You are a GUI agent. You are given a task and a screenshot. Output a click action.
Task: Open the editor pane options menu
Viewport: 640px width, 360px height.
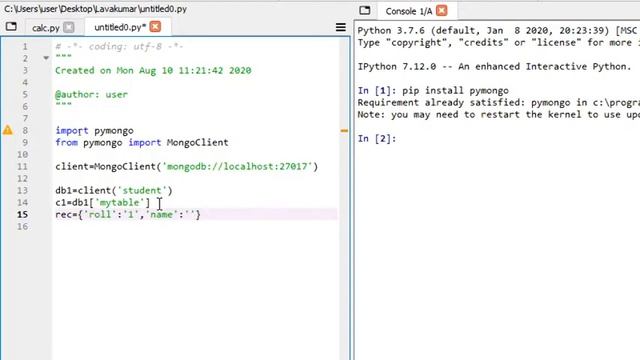(x=341, y=27)
